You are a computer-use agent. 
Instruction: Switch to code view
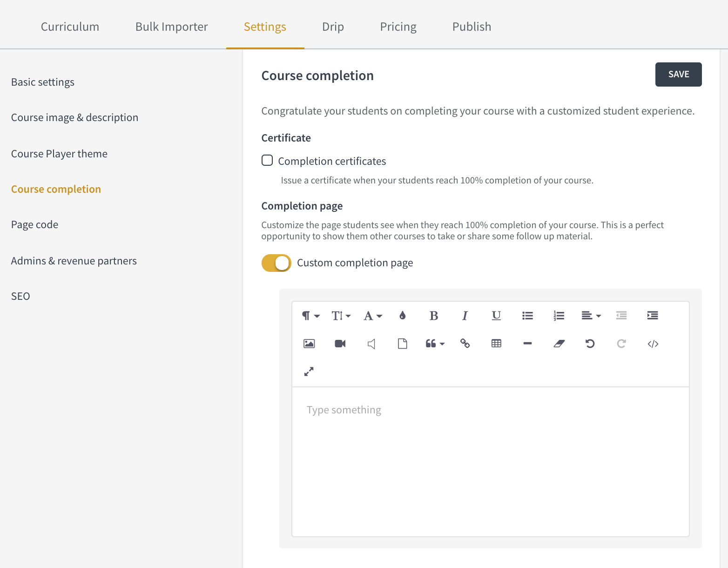(x=653, y=344)
